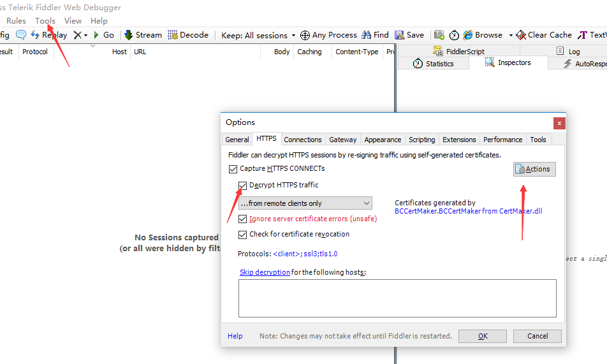
Task: Toggle Check for certificate revocation checkbox
Action: click(x=242, y=235)
